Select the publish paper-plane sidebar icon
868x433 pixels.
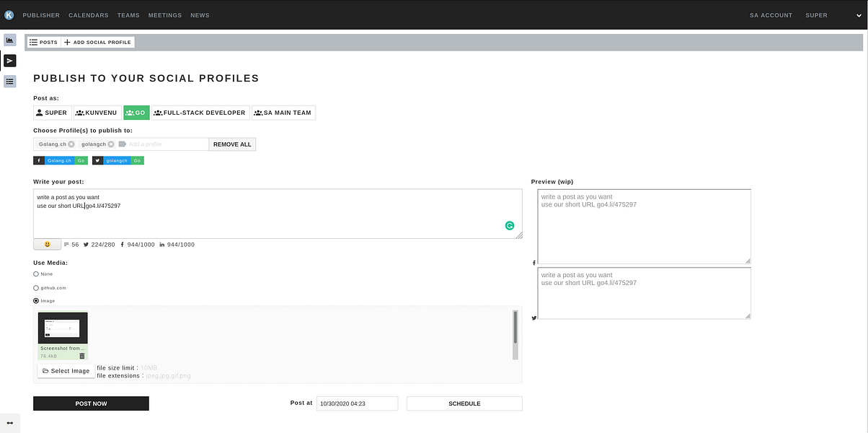coord(10,61)
